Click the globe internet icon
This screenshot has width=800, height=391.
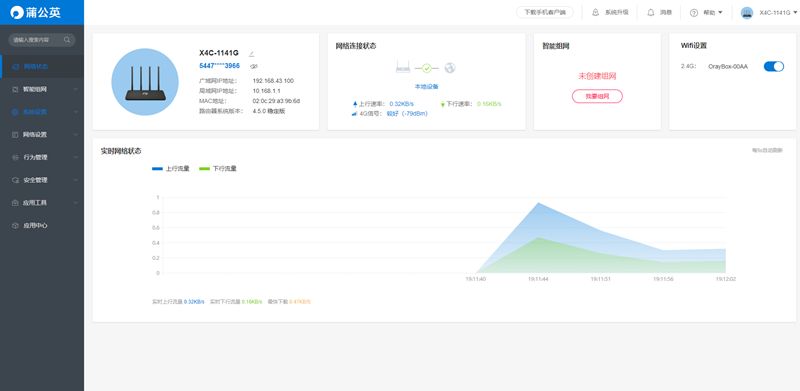click(449, 67)
